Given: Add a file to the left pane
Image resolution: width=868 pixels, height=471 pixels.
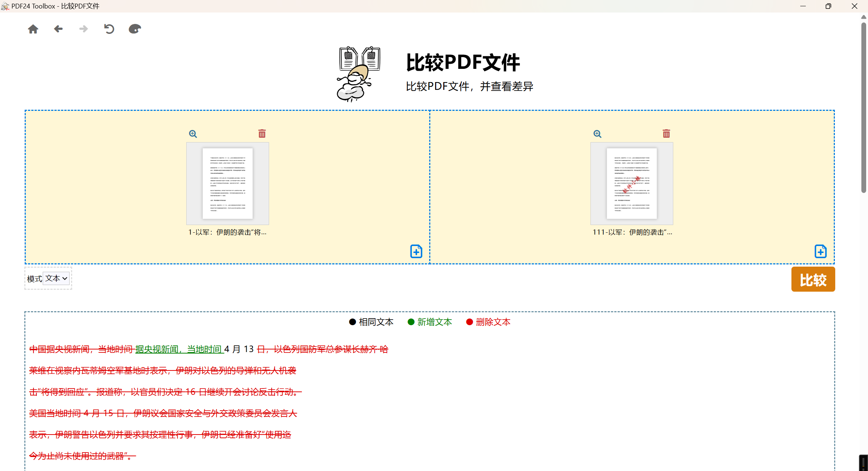Looking at the screenshot, I should (x=416, y=252).
